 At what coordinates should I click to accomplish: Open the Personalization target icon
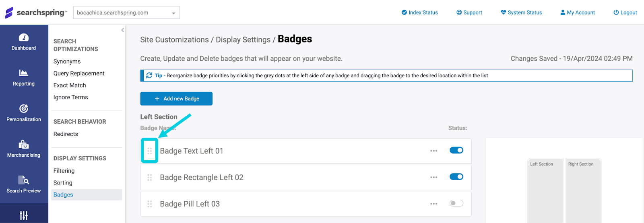tap(24, 108)
